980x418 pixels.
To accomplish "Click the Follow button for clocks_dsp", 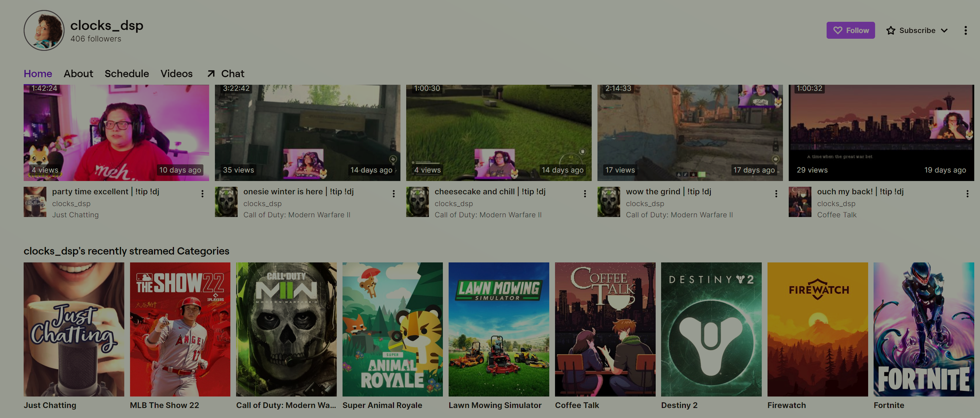I will click(851, 30).
